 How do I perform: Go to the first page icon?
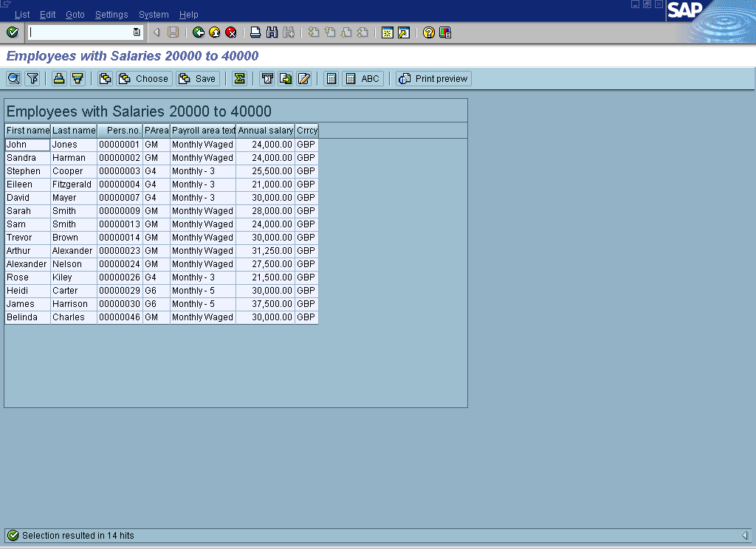313,32
